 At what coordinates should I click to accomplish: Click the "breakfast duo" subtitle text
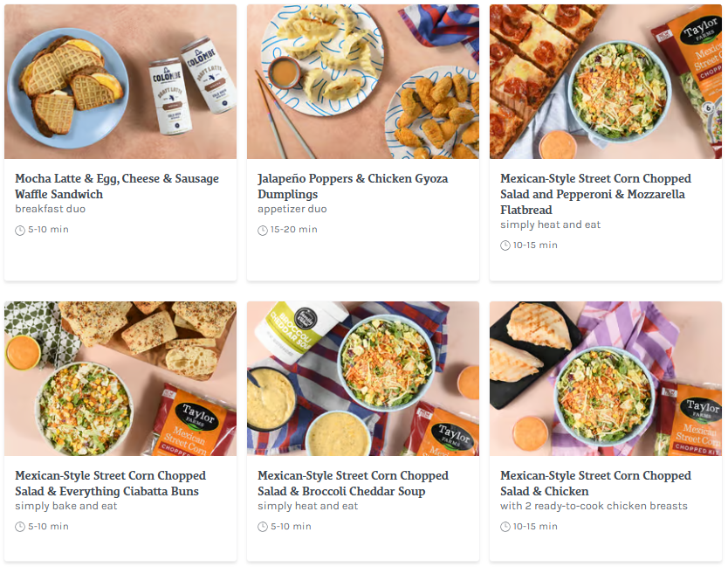point(50,210)
